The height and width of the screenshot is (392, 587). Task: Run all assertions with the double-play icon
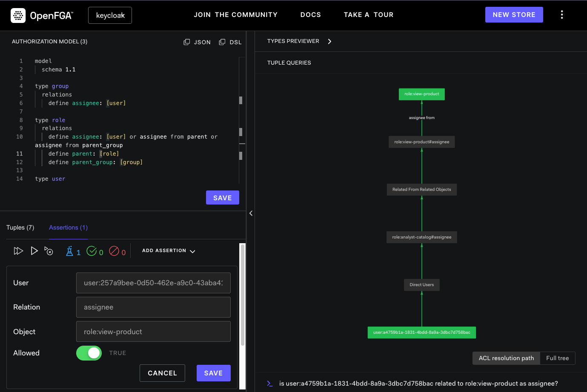pyautogui.click(x=18, y=251)
